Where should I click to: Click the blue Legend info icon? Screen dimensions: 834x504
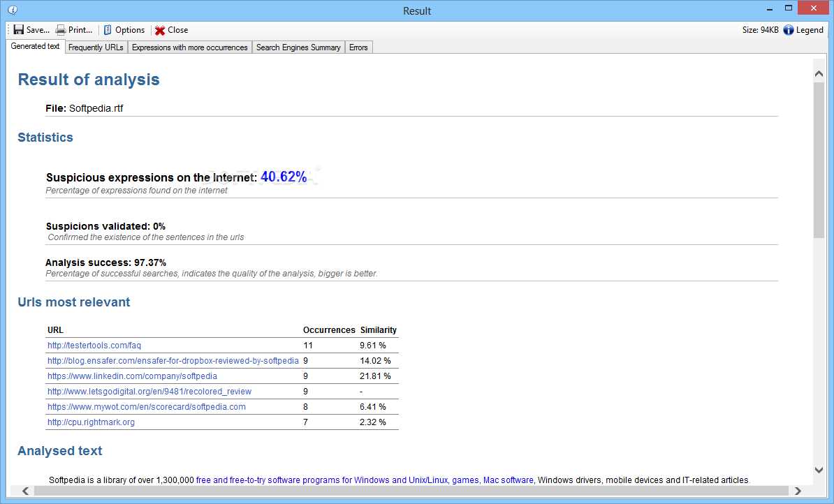click(x=789, y=30)
